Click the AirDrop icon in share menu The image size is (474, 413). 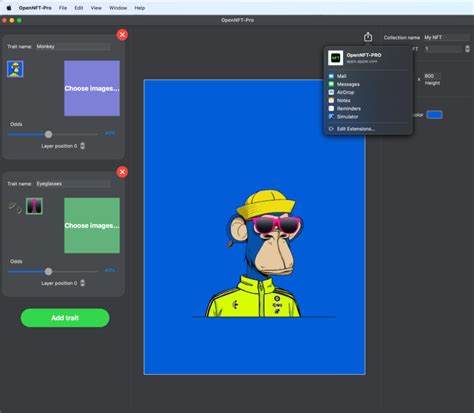tap(331, 92)
